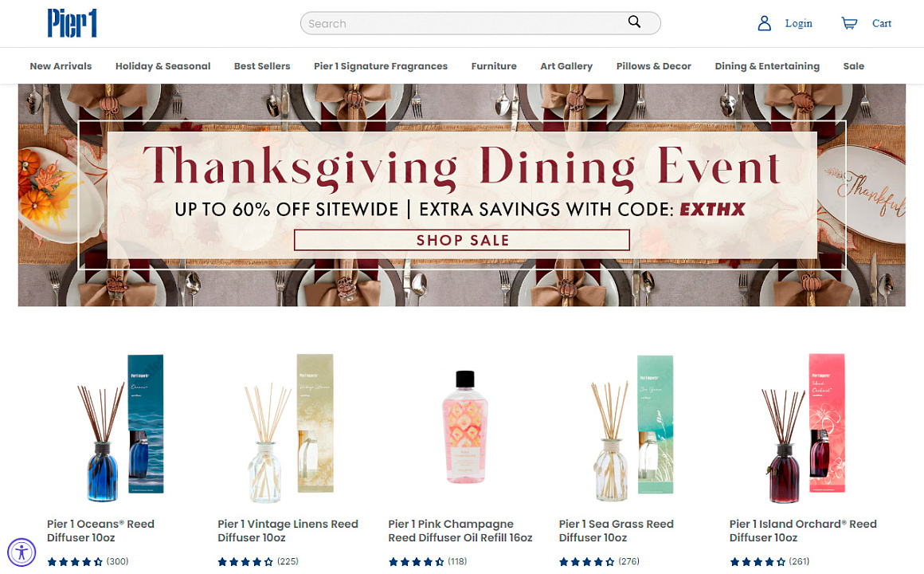924x574 pixels.
Task: Open the New Arrivals menu
Action: tap(61, 66)
